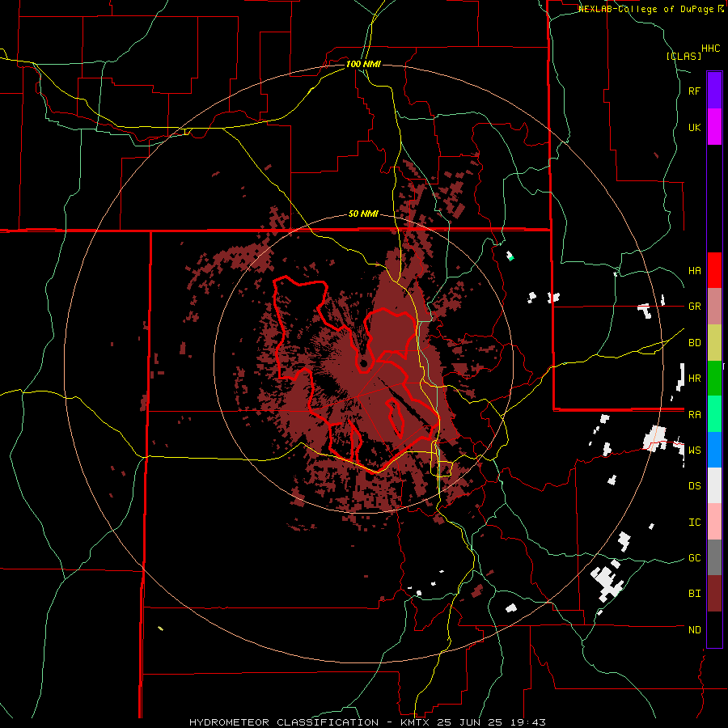Click the GC legend label
Image resolution: width=728 pixels, height=728 pixels.
point(694,558)
